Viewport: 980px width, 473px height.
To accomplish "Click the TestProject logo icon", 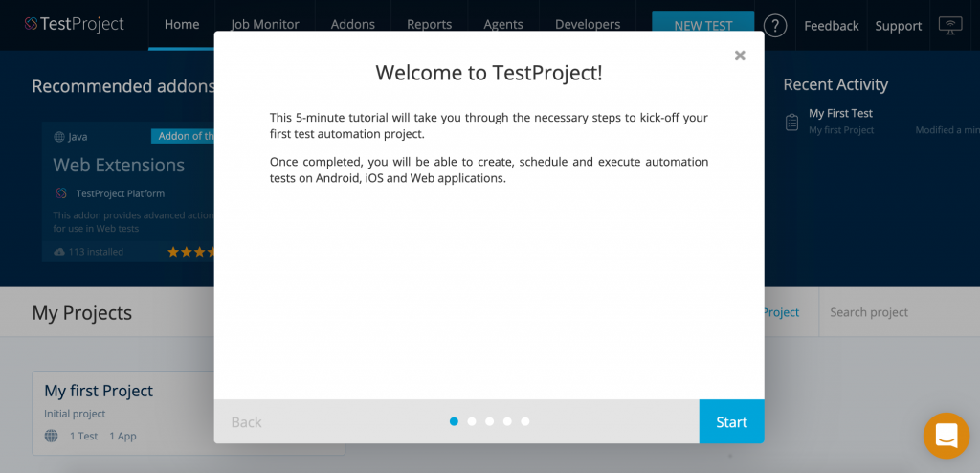I will pyautogui.click(x=32, y=24).
